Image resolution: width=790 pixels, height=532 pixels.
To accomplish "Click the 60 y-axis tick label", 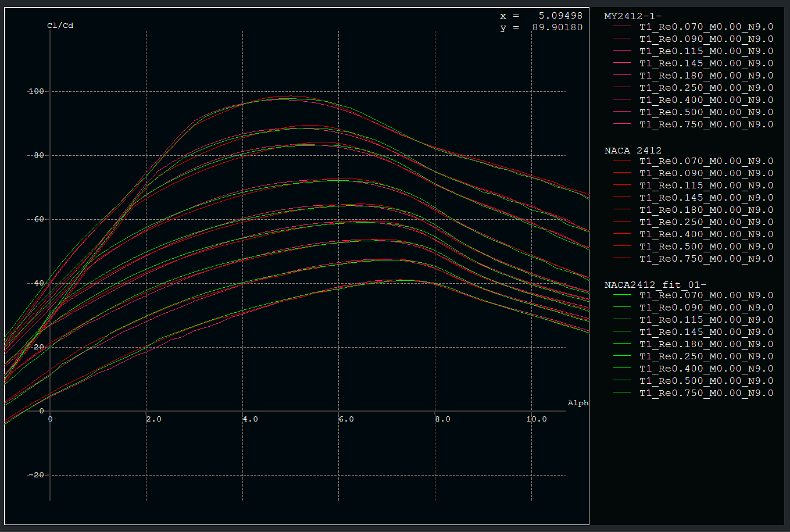I will pos(38,219).
